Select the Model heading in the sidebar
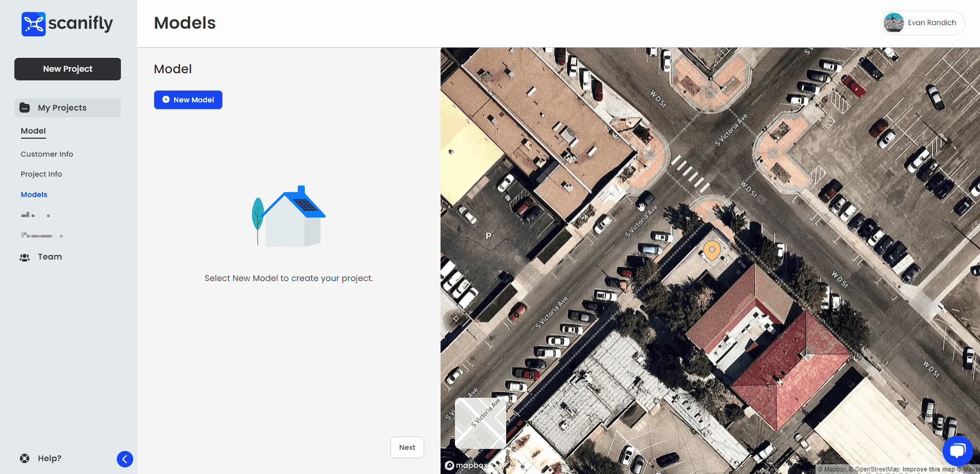 point(33,131)
